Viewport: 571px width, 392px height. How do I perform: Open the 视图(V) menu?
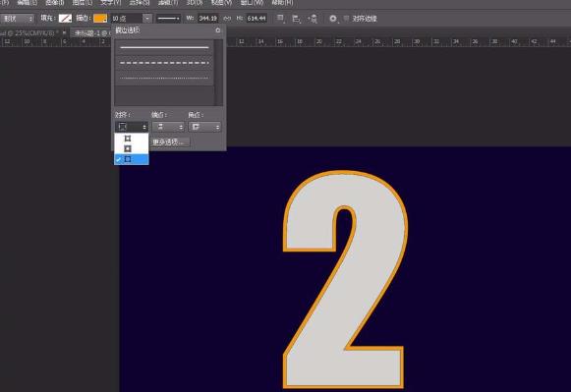coord(221,3)
